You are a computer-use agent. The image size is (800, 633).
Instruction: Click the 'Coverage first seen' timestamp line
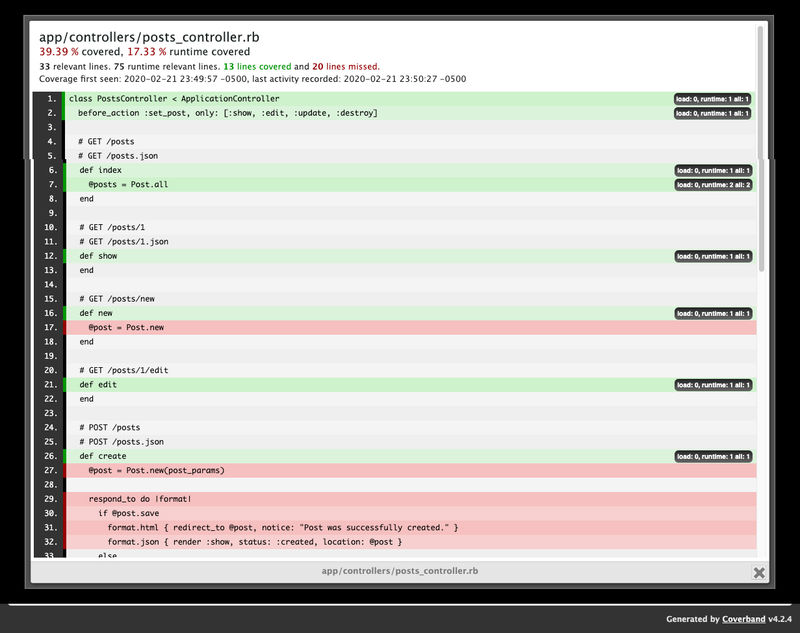253,79
